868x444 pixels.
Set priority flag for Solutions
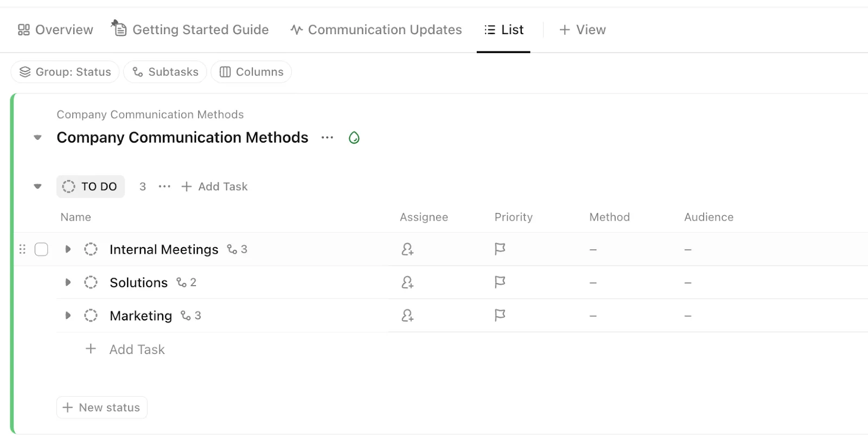point(500,282)
